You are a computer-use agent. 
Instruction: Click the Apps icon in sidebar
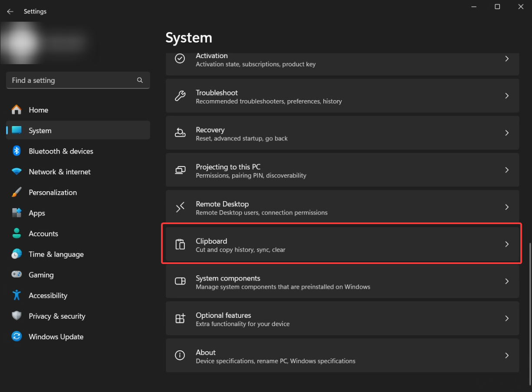[16, 213]
